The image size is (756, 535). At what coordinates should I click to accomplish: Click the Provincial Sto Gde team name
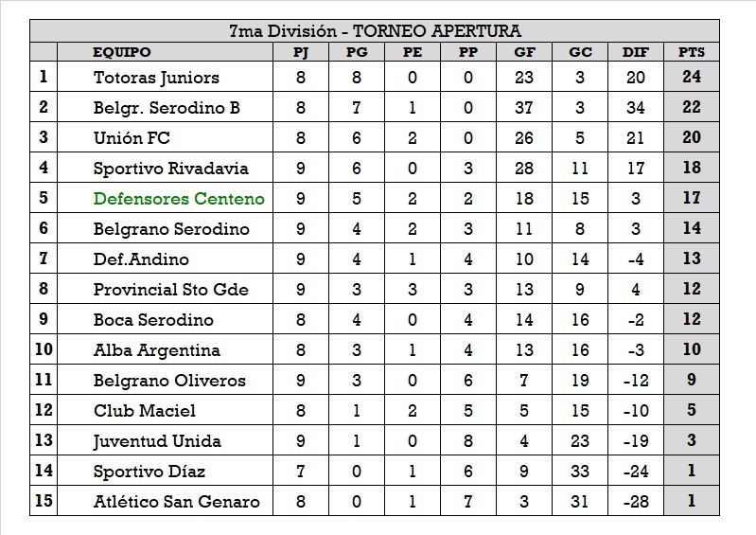171,290
